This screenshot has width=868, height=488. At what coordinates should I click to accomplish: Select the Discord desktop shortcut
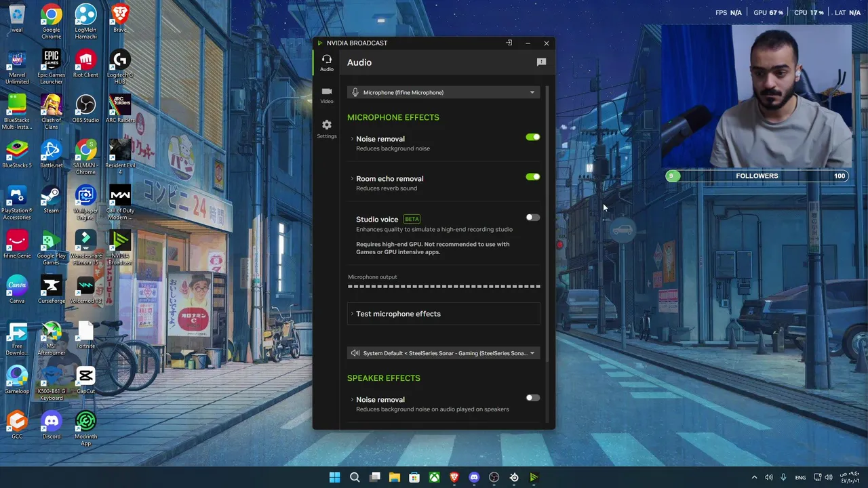click(x=52, y=426)
